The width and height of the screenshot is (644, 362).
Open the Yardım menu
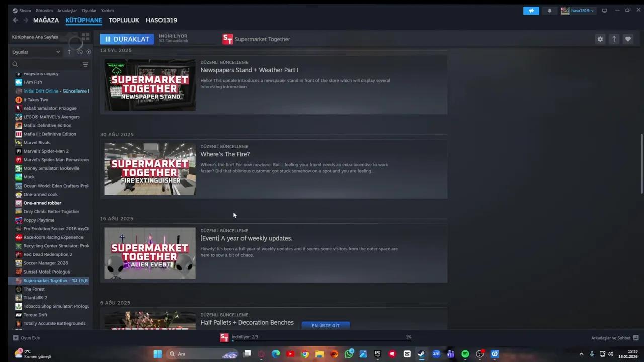107,11
